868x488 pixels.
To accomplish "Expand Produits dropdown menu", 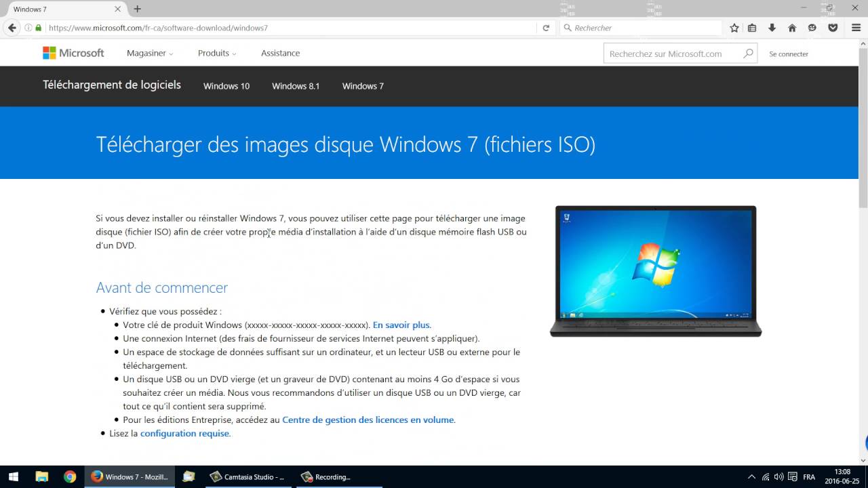I will (x=217, y=53).
